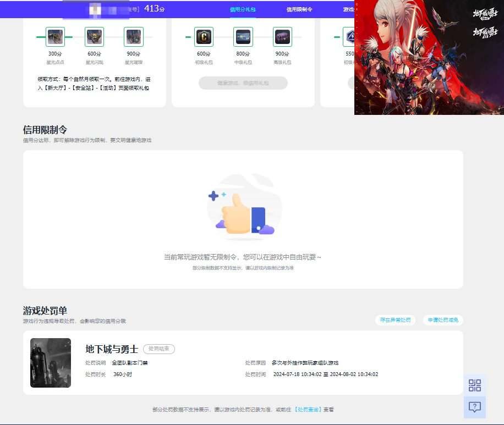Open the help question-mark chat icon
The height and width of the screenshot is (425, 504).
pyautogui.click(x=475, y=407)
